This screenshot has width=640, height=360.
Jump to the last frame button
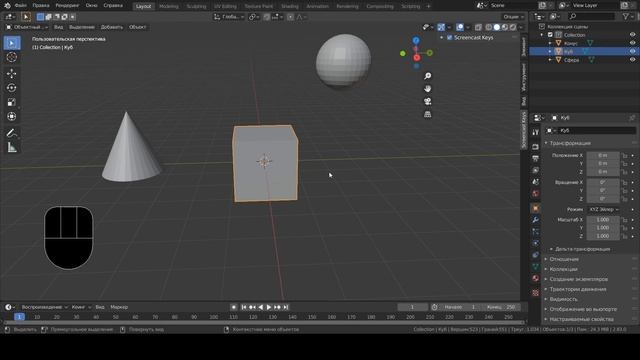(x=286, y=307)
